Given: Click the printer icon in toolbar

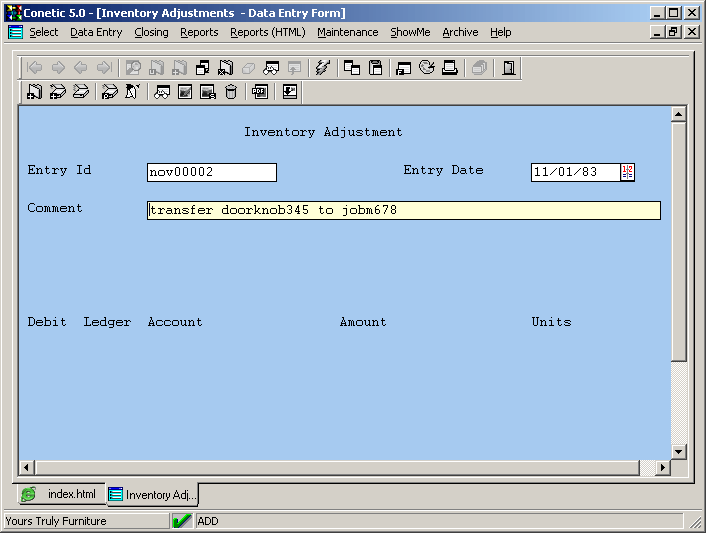Looking at the screenshot, I should pyautogui.click(x=450, y=68).
